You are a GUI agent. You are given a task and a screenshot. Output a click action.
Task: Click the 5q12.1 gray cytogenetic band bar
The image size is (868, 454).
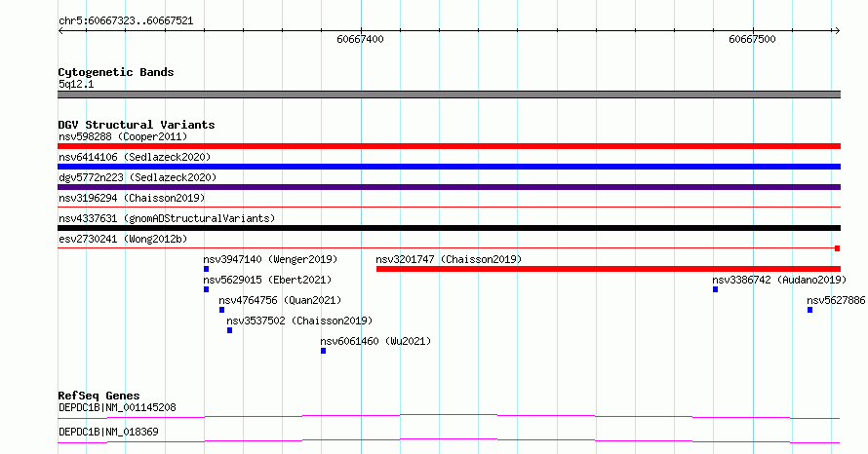449,95
